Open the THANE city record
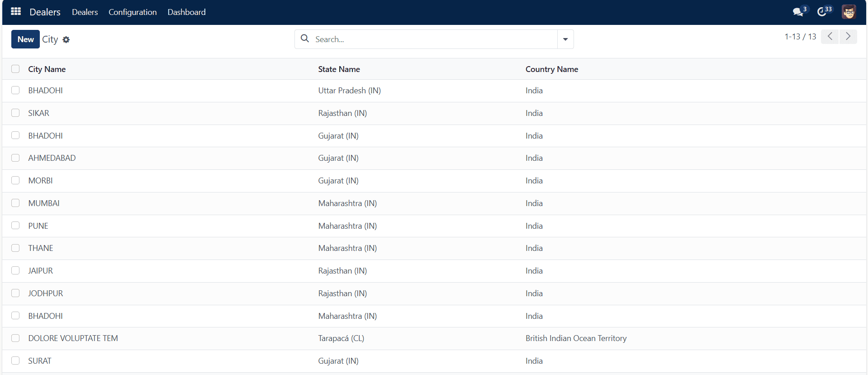 pyautogui.click(x=41, y=248)
